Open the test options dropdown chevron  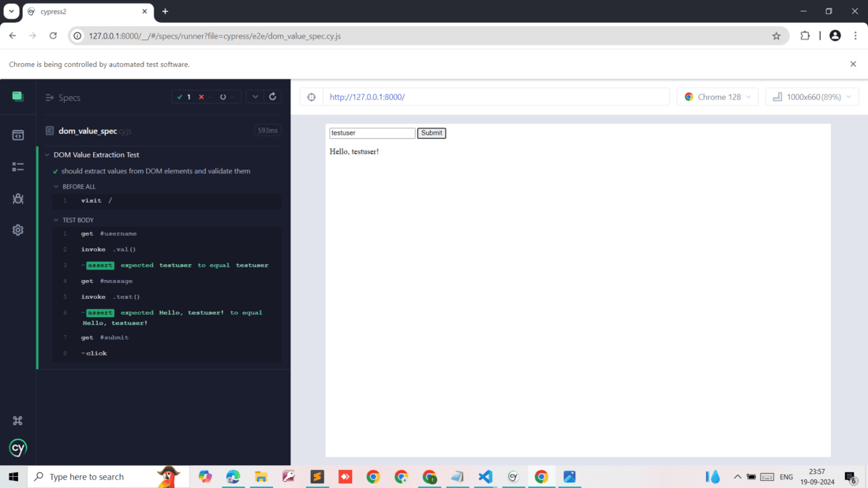[x=255, y=96]
